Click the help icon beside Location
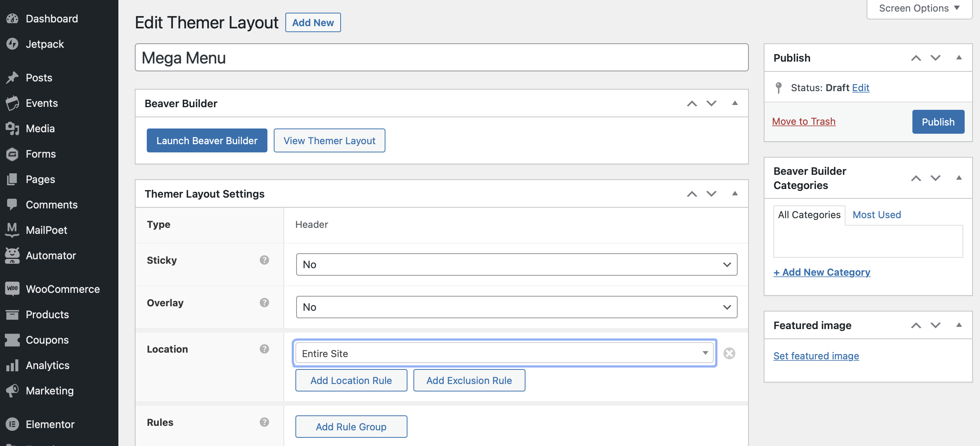980x446 pixels. [x=264, y=349]
